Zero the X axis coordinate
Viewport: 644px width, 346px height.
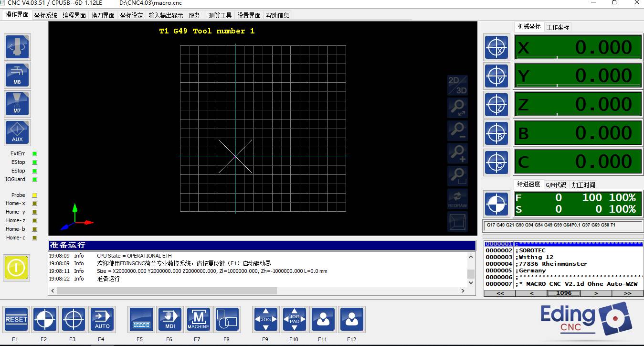coord(496,47)
